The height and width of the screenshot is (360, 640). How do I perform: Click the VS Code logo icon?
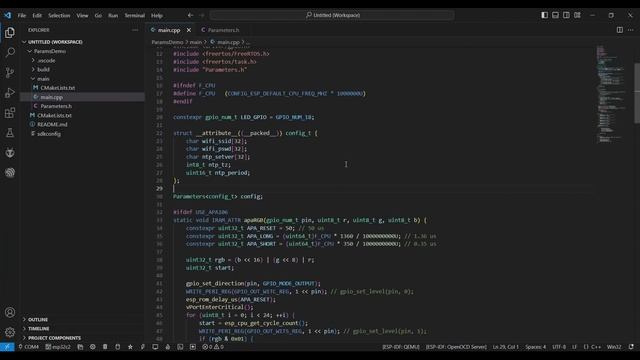[8, 15]
